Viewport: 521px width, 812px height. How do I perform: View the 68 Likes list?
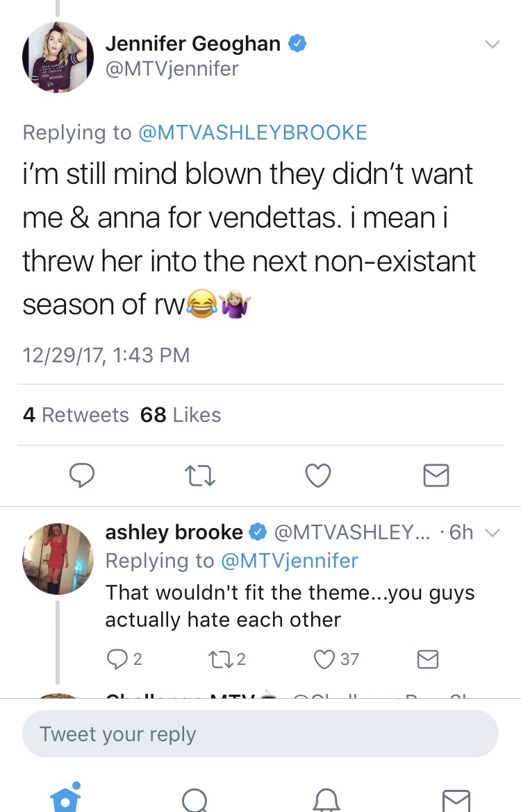pos(181,415)
